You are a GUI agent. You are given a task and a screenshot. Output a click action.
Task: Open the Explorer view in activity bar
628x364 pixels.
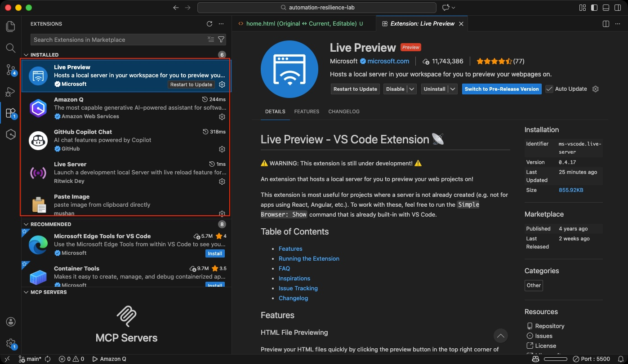click(11, 27)
